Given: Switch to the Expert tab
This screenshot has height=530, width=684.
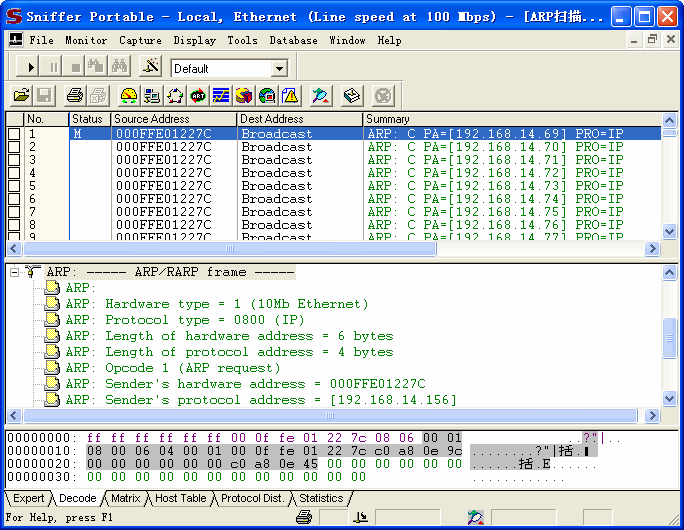Looking at the screenshot, I should point(28,498).
